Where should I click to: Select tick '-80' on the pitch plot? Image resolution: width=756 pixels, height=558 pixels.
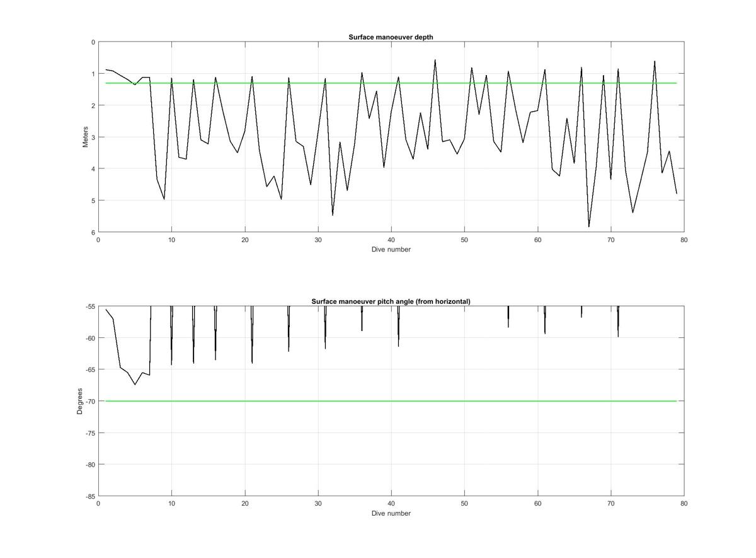(89, 465)
